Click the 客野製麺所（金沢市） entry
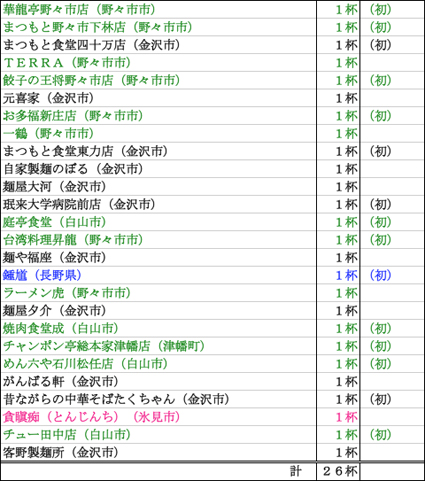 pyautogui.click(x=61, y=452)
